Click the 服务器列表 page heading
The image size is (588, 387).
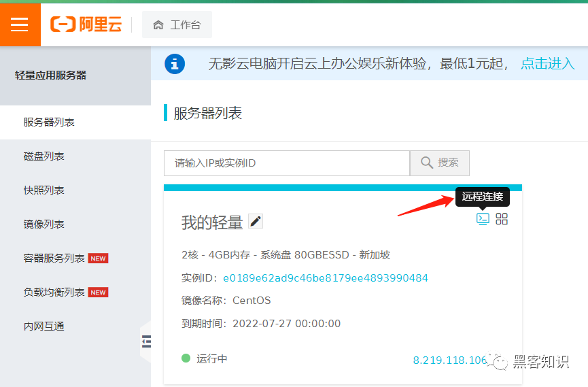[208, 114]
